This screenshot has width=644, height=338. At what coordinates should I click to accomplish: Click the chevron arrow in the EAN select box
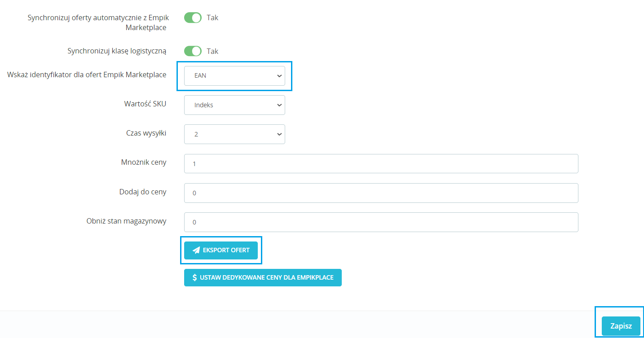tap(279, 76)
